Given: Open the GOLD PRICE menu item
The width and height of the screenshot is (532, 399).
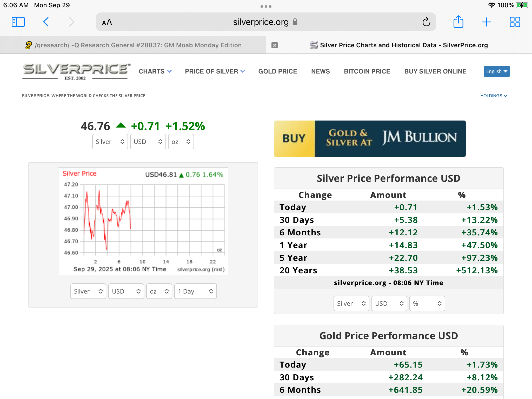Looking at the screenshot, I should point(277,71).
